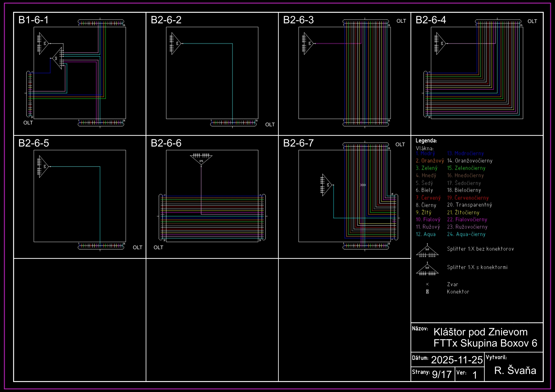Click the splitter symbol in panel B2-6-7

[327, 185]
